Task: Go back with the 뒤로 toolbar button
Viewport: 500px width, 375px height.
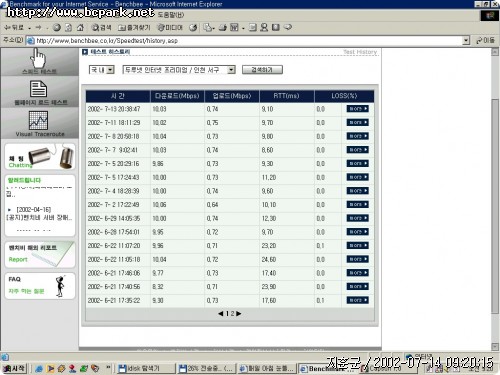Action: 14,27
